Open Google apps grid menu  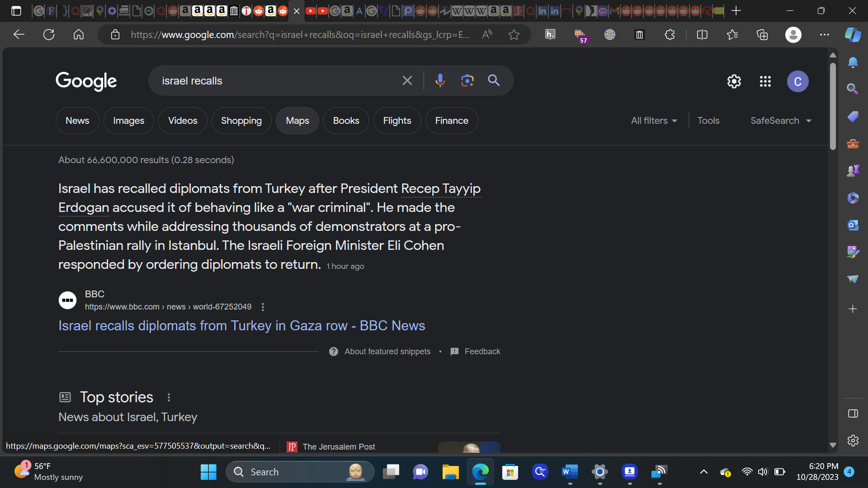coord(765,81)
